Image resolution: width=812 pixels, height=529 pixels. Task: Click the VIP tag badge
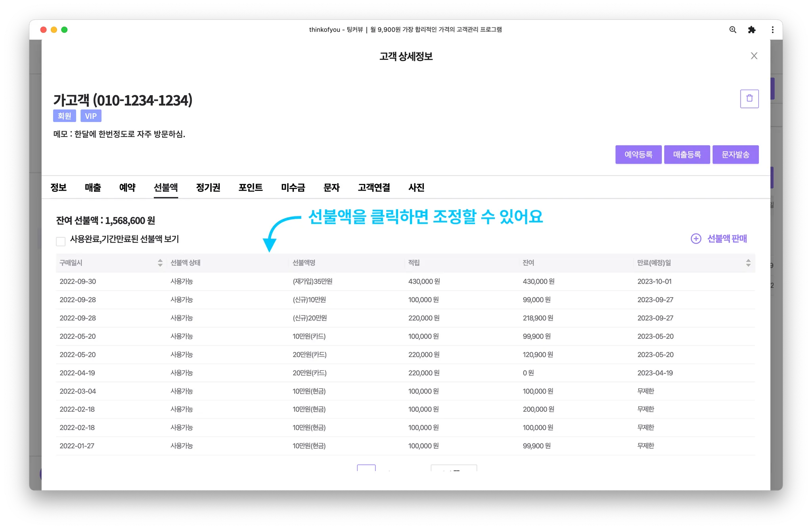[91, 116]
